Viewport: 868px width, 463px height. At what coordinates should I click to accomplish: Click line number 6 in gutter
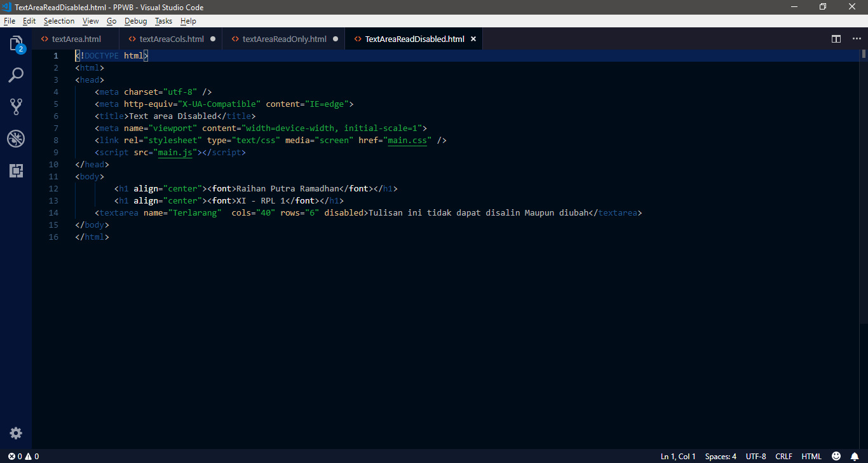56,116
